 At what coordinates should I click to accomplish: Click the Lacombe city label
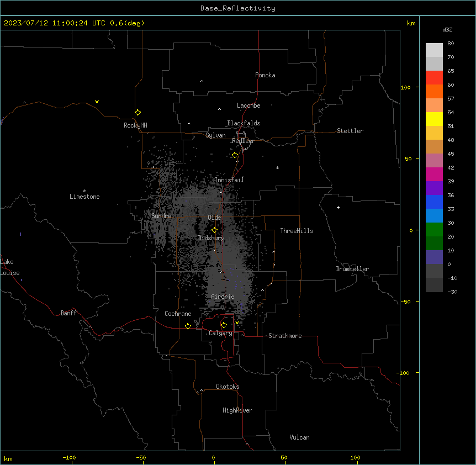(248, 105)
